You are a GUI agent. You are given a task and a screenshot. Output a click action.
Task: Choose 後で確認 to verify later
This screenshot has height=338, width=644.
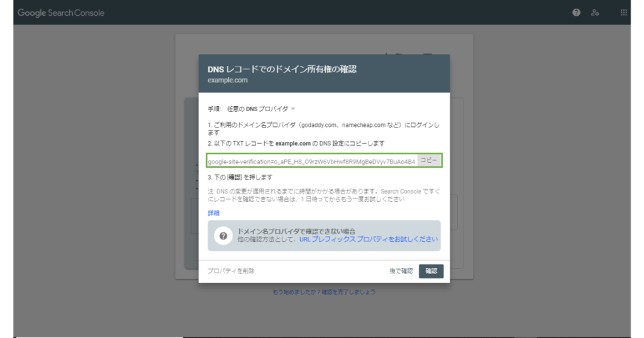coord(401,271)
